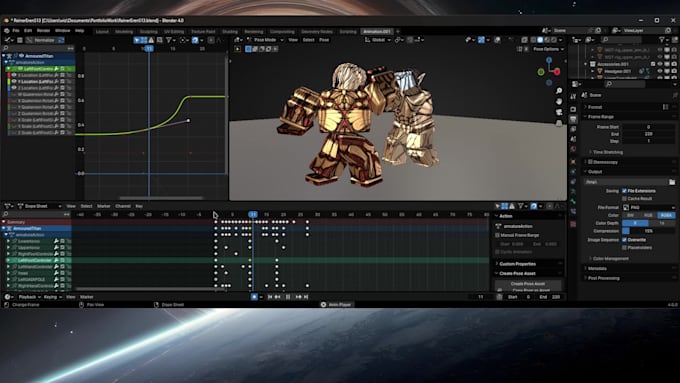Open the File Format PNG dropdown
Screen dimensions: 680x383
(x=648, y=207)
